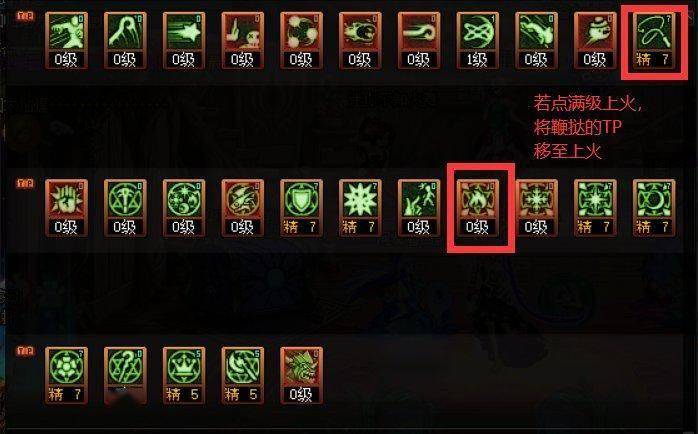Select the flower circle skill at mastery 7
This screenshot has height=434, width=698.
66,375
